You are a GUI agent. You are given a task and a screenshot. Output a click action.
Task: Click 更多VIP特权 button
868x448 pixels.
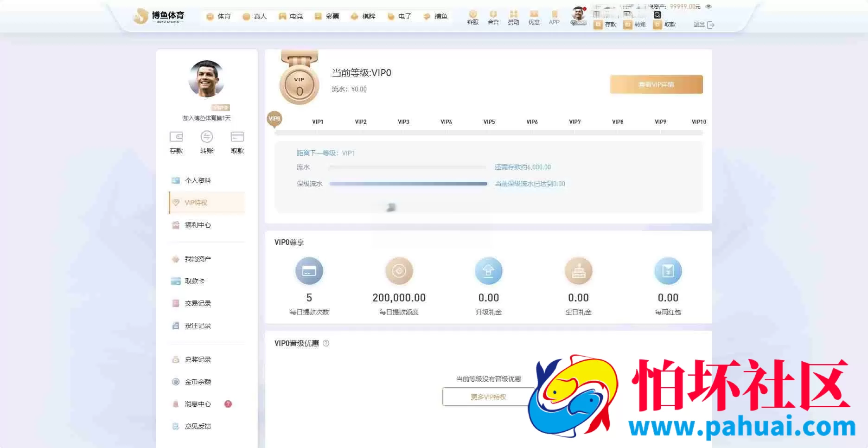click(x=488, y=397)
